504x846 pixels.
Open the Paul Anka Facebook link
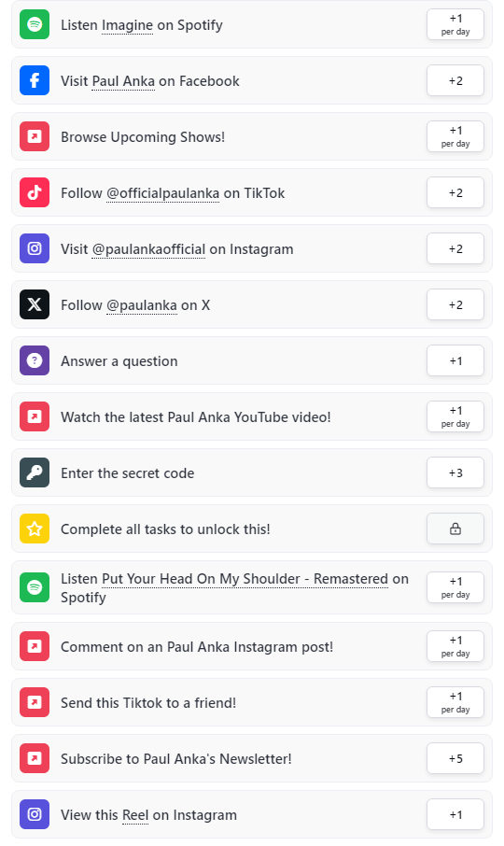pos(123,81)
